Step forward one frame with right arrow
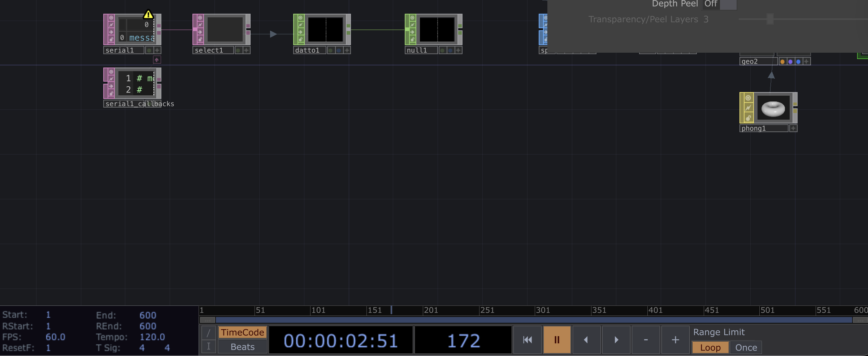This screenshot has width=868, height=356. coord(616,340)
